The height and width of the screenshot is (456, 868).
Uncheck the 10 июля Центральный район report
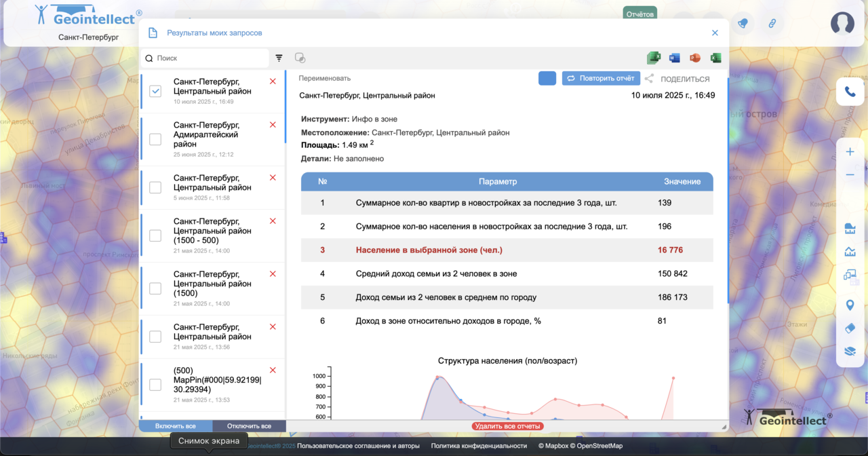click(x=155, y=91)
